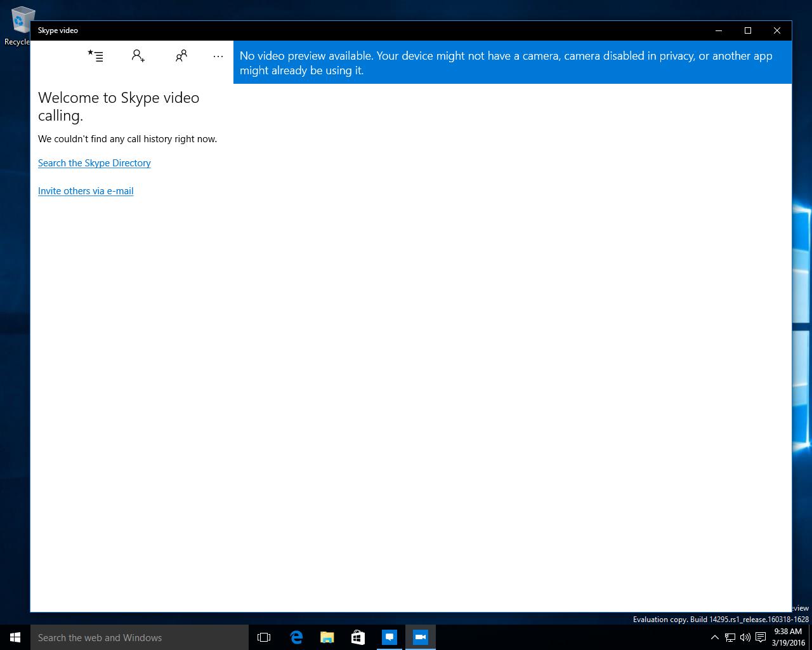Close the Skype video window
The height and width of the screenshot is (650, 812).
[x=777, y=30]
